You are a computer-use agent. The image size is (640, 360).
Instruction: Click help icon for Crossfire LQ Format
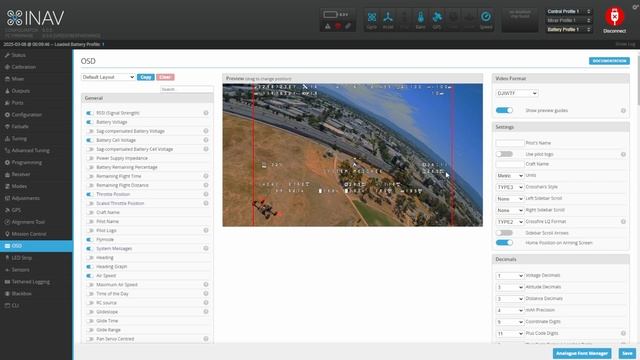pyautogui.click(x=623, y=222)
